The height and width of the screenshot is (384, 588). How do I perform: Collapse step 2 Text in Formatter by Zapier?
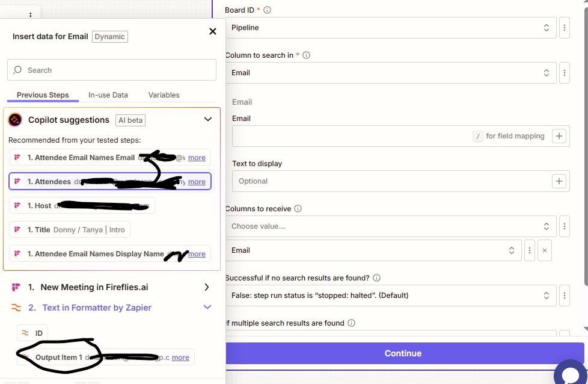tap(207, 307)
